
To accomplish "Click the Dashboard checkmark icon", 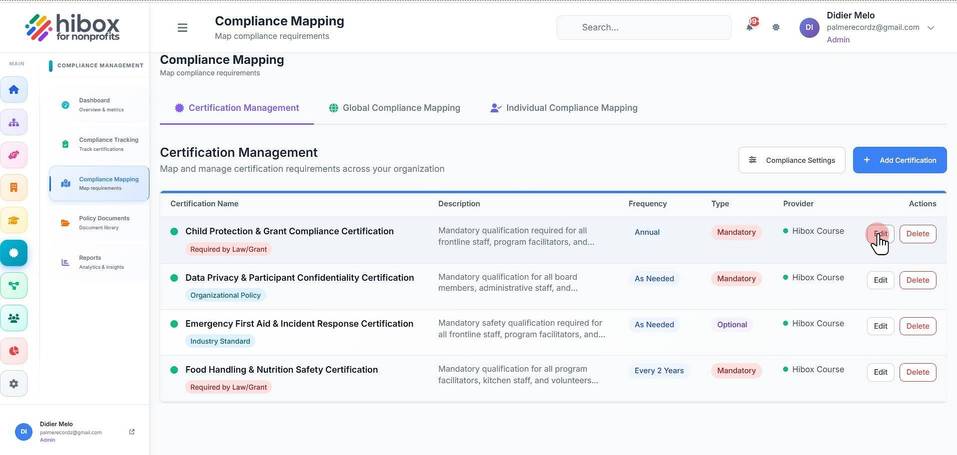I will pos(65,104).
